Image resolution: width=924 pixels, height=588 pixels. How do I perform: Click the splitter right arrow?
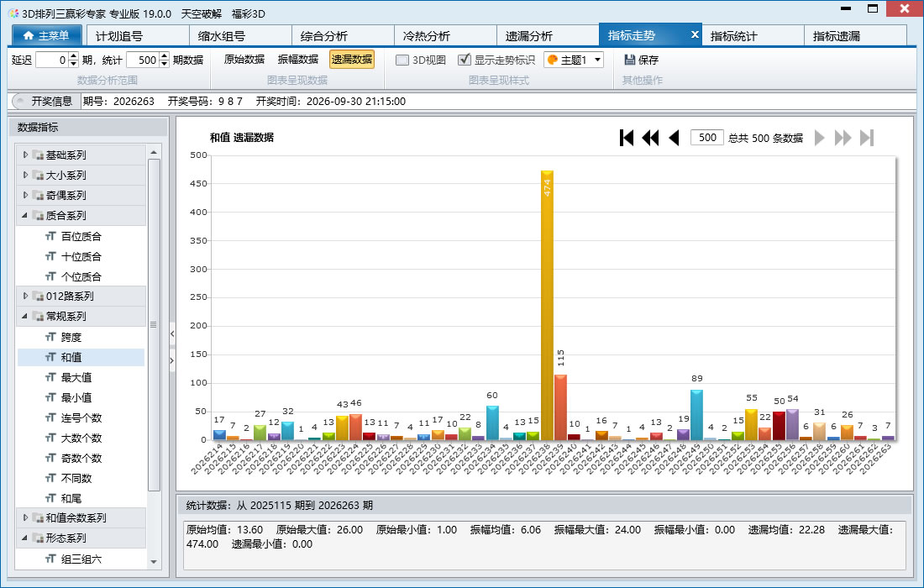coord(172,360)
